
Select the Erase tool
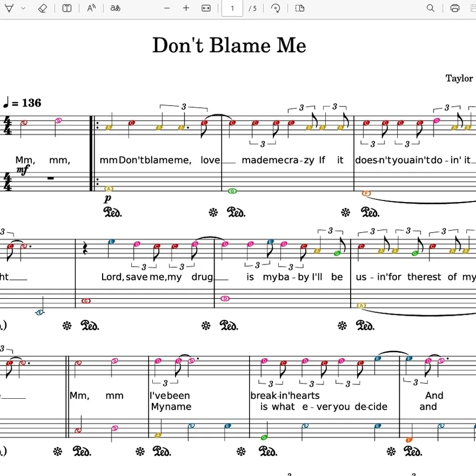[x=42, y=8]
